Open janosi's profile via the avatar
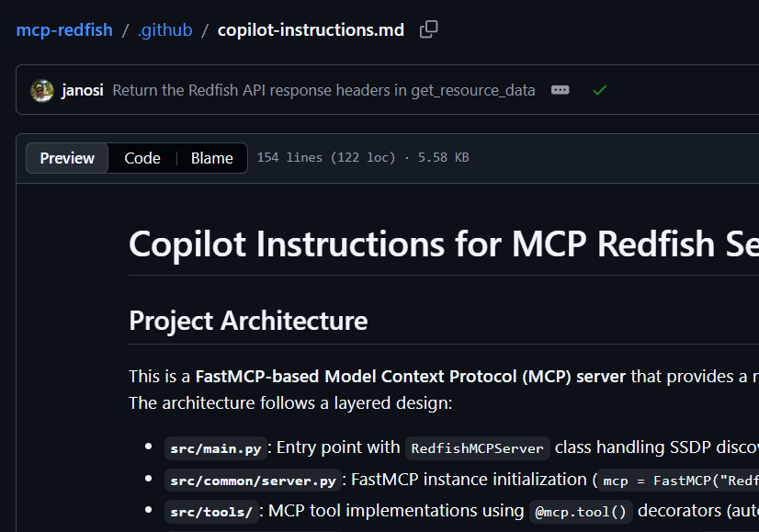Image resolution: width=759 pixels, height=532 pixels. point(41,90)
